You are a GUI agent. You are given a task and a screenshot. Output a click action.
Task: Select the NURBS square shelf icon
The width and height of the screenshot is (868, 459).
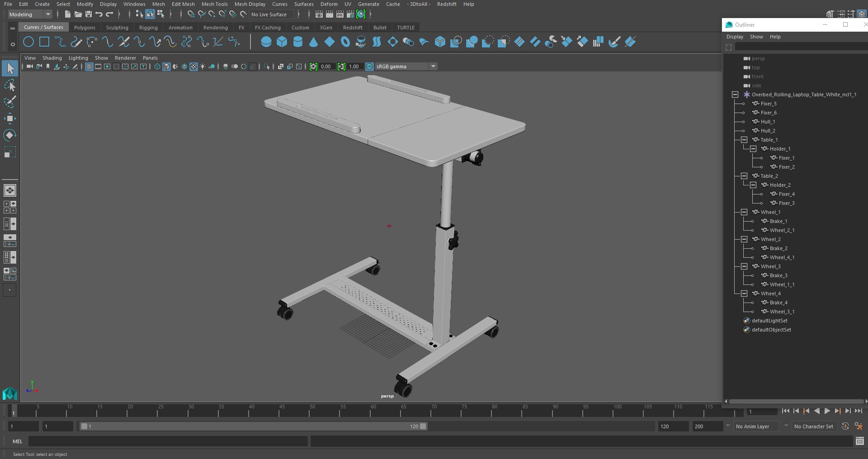tap(44, 42)
